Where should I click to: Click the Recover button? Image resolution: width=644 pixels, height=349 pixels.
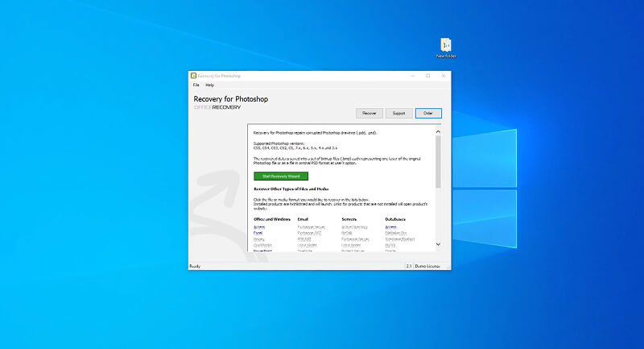[369, 113]
